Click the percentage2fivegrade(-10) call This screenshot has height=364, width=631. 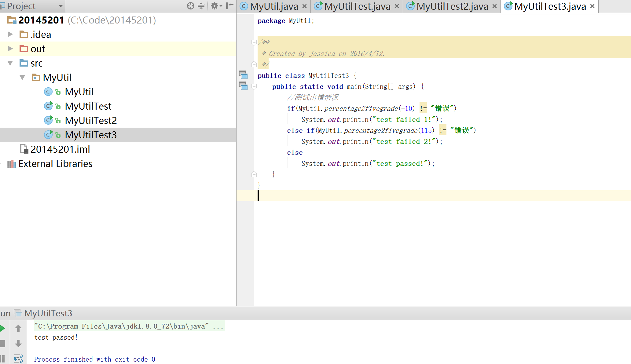[x=369, y=109]
